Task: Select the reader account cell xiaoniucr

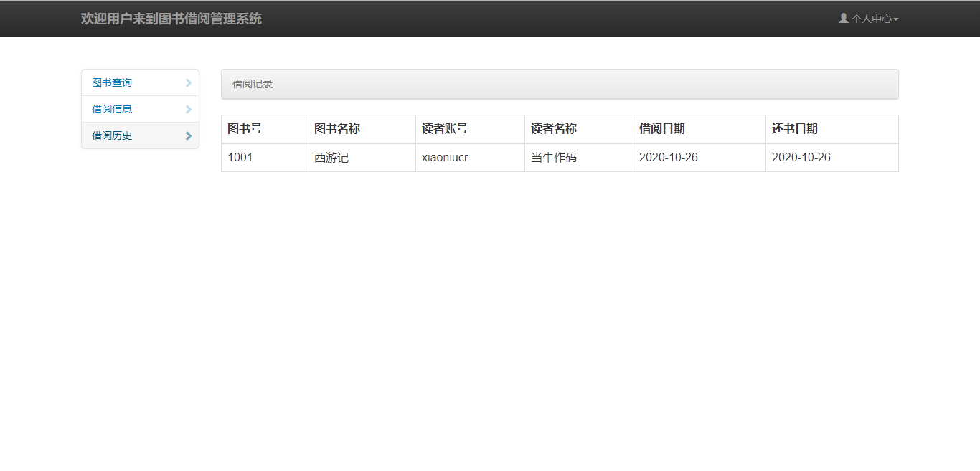Action: 471,158
